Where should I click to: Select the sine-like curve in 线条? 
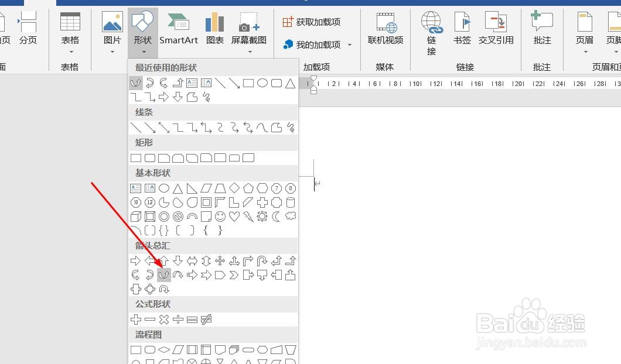(262, 128)
